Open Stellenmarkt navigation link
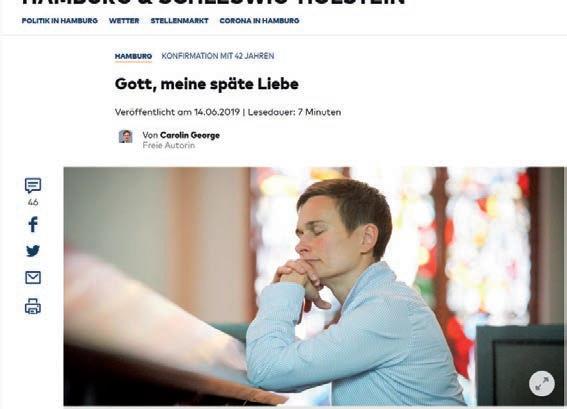 pyautogui.click(x=179, y=21)
